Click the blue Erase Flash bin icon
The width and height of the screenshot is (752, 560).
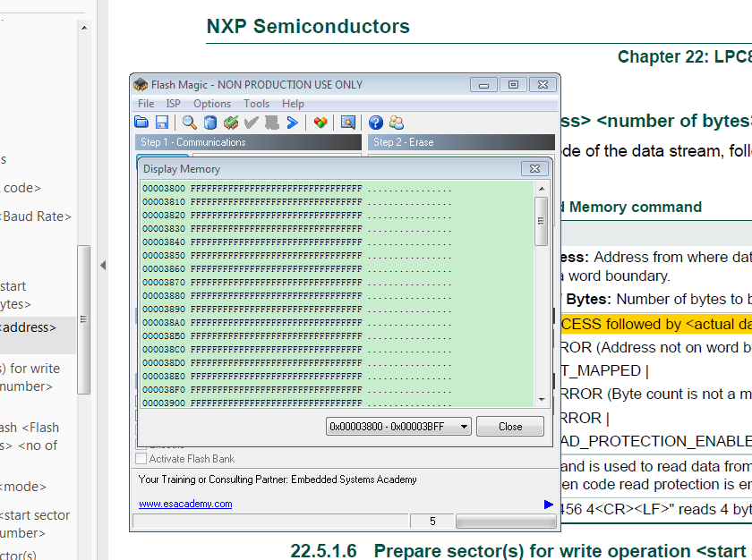point(210,123)
